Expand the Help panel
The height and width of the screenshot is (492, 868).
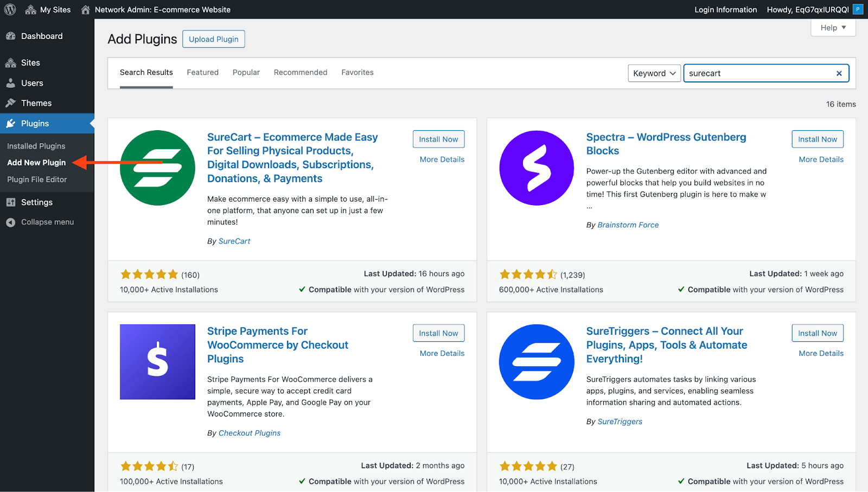[x=833, y=28]
